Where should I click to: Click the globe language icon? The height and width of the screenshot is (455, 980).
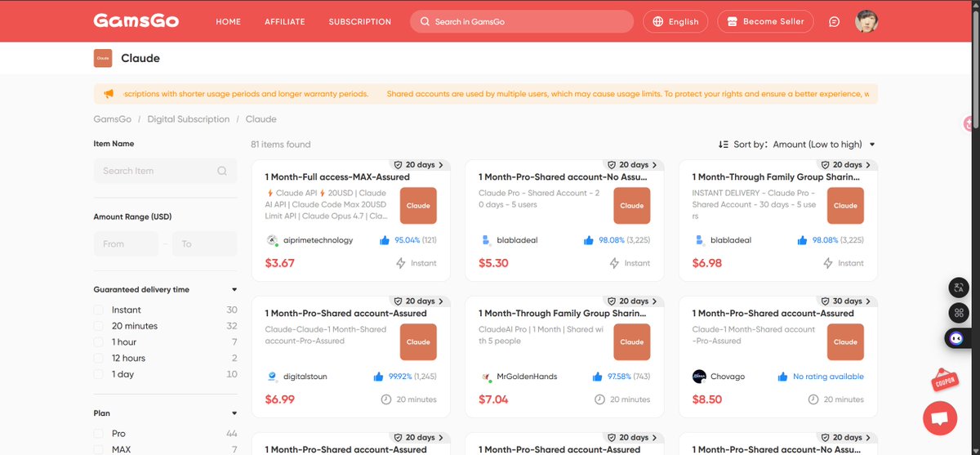[658, 21]
